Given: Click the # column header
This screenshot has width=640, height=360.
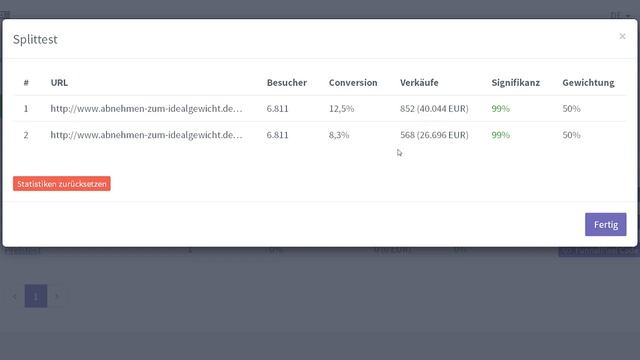Looking at the screenshot, I should 26,82.
